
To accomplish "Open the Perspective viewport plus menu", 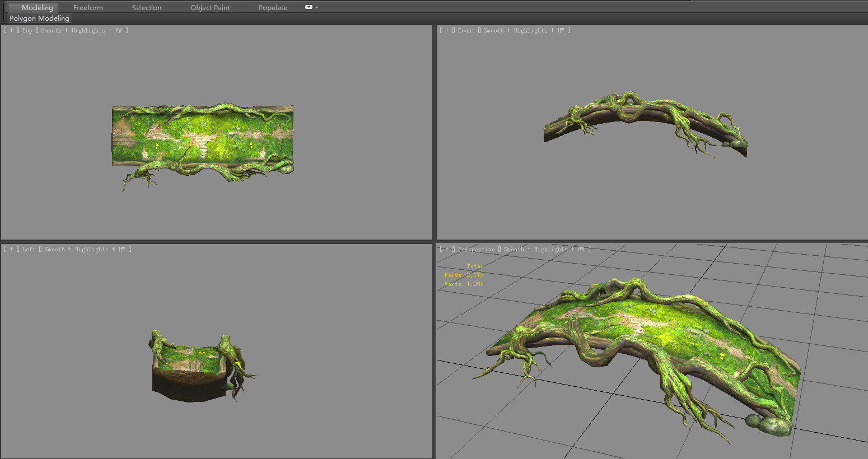I will pos(447,249).
